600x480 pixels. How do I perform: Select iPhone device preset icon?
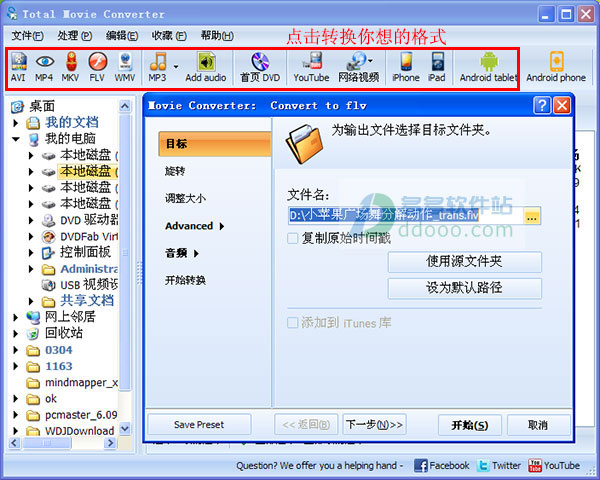[x=406, y=67]
